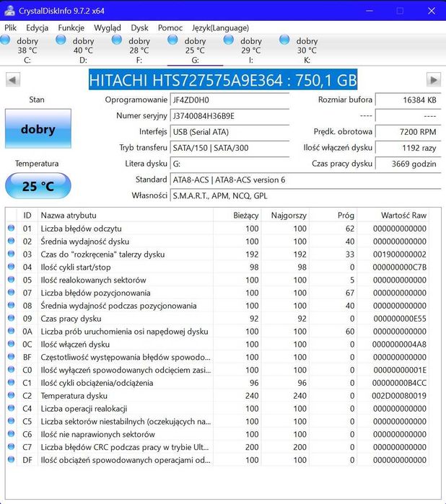Go to previous disk with left arrow
446x504 pixels.
tap(13, 80)
